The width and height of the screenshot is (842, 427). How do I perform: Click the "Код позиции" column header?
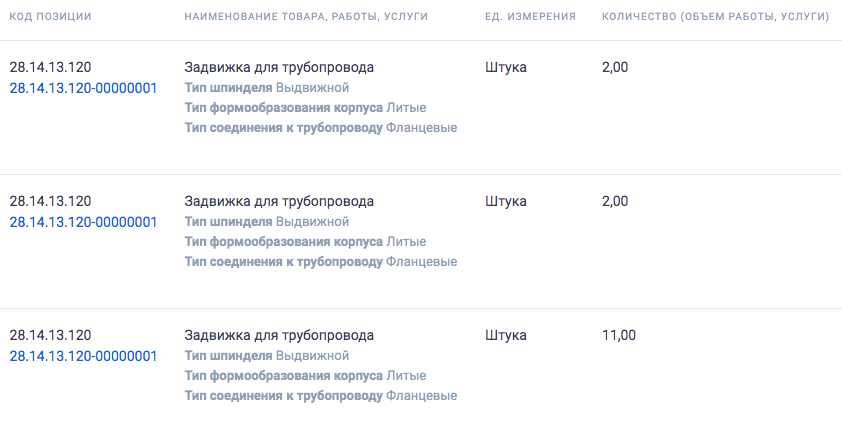tap(50, 17)
